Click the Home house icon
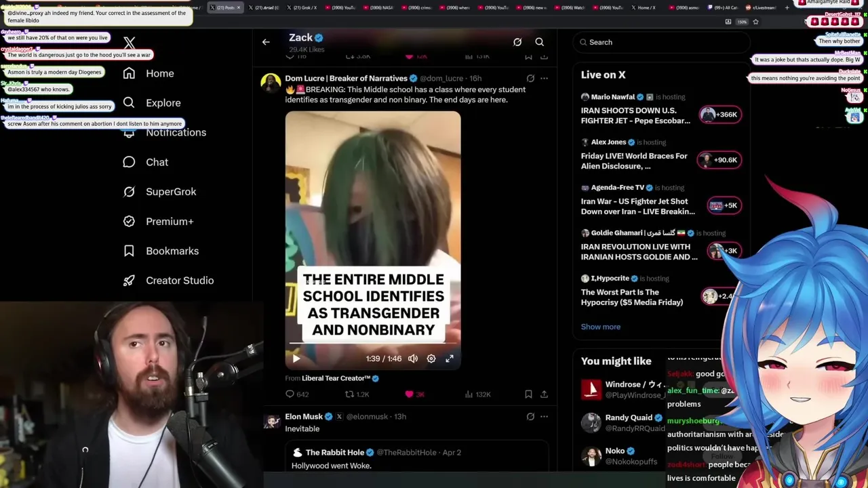Viewport: 868px width, 488px height. coord(129,73)
